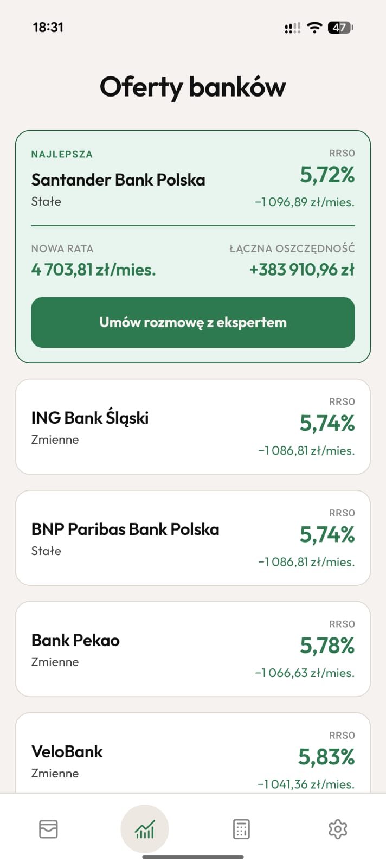
Task: Select the active offers chart icon
Action: [x=144, y=828]
